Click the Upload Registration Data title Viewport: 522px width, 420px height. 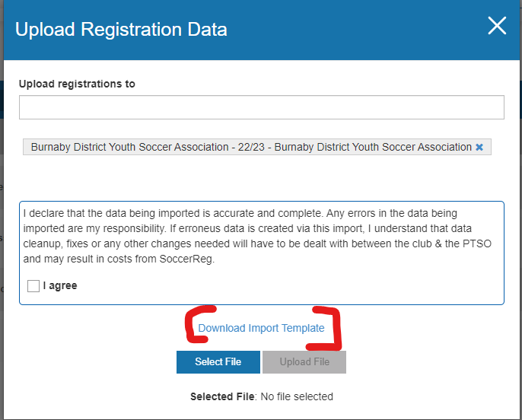coord(121,30)
